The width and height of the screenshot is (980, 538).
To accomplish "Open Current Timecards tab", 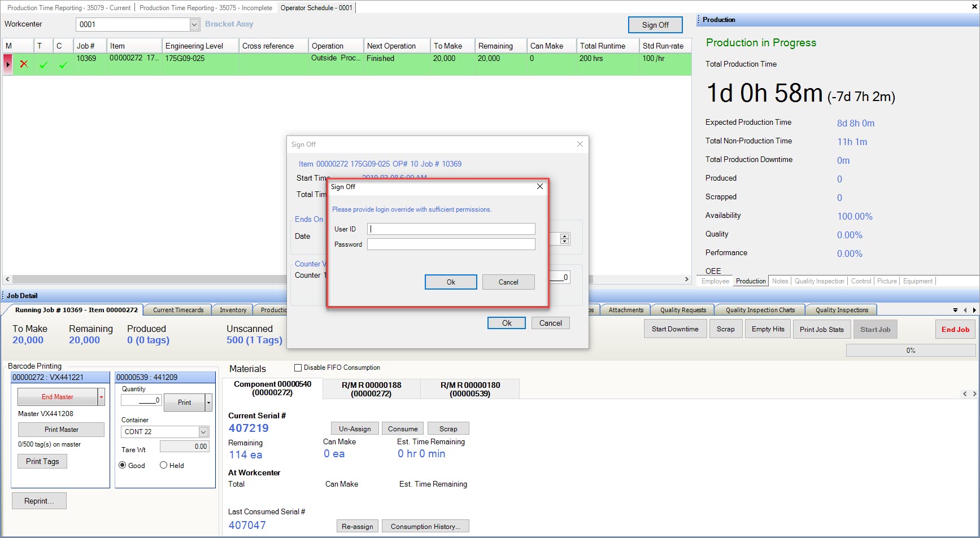I will tap(178, 310).
